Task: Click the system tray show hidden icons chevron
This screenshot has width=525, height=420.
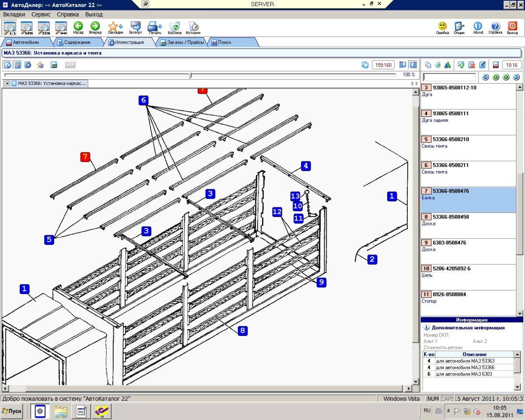Action: [x=448, y=411]
